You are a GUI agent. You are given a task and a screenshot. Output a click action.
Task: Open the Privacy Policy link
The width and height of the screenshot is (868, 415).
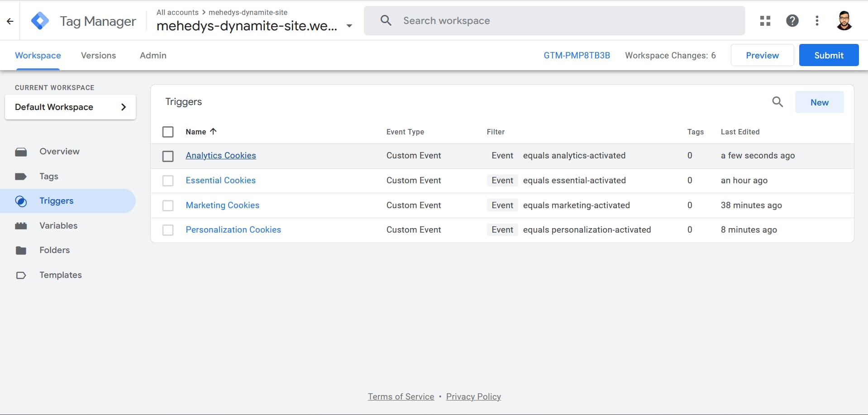473,396
